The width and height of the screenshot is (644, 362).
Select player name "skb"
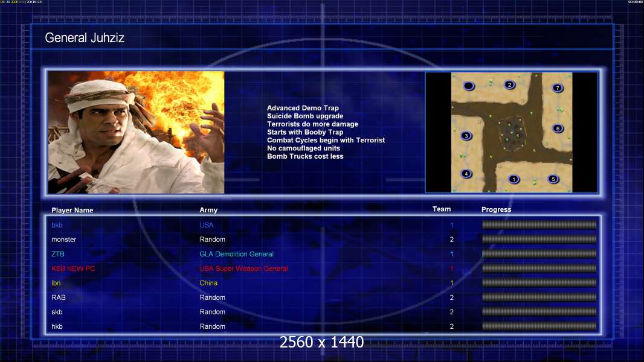[x=57, y=312]
